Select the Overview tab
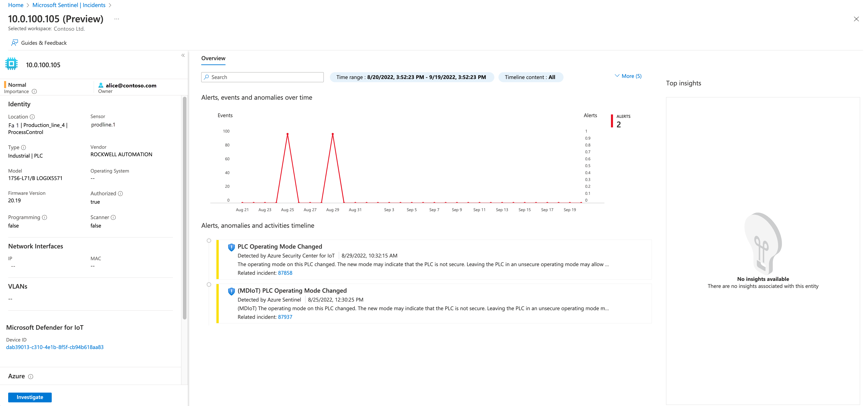Image resolution: width=868 pixels, height=406 pixels. (x=214, y=58)
